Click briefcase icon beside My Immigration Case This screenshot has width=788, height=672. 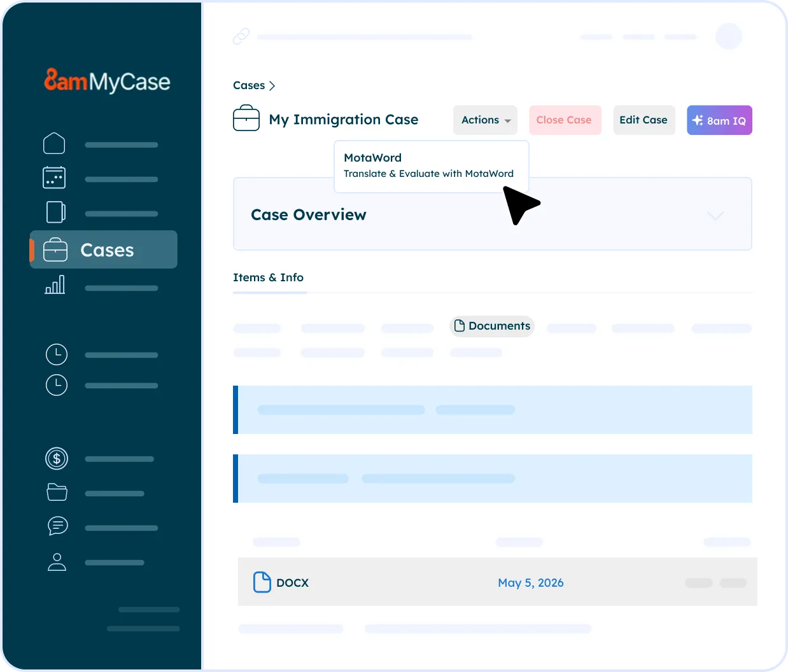(x=246, y=119)
